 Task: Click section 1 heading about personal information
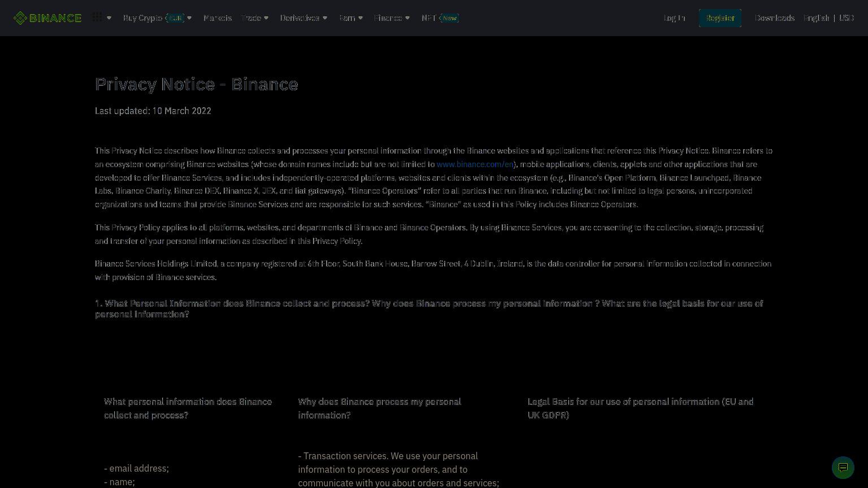click(x=429, y=309)
